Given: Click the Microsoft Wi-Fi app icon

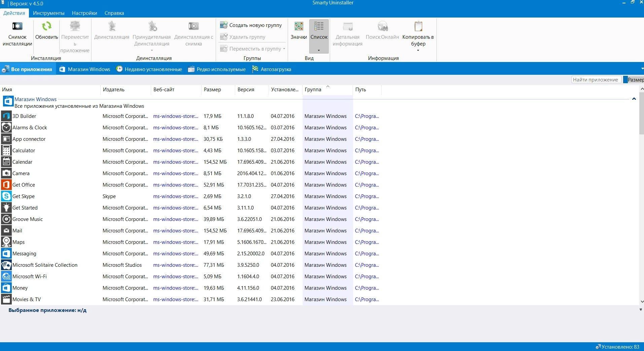Looking at the screenshot, I should [6, 277].
